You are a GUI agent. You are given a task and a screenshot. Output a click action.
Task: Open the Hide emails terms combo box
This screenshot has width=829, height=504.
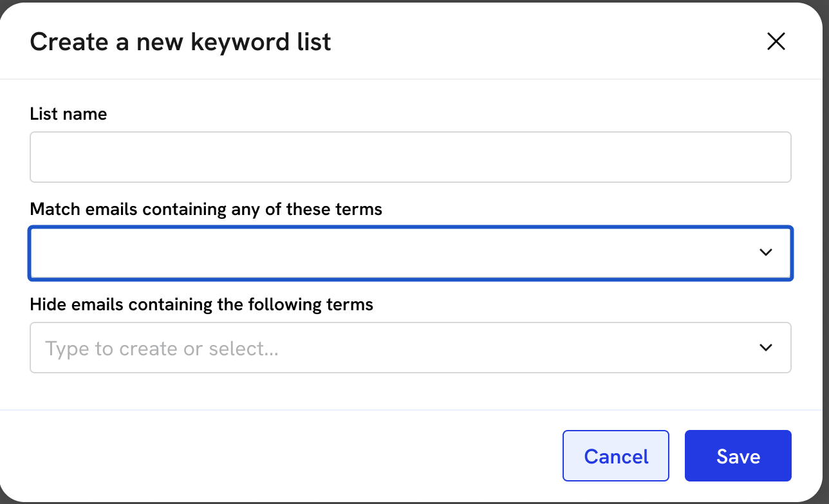click(386, 348)
